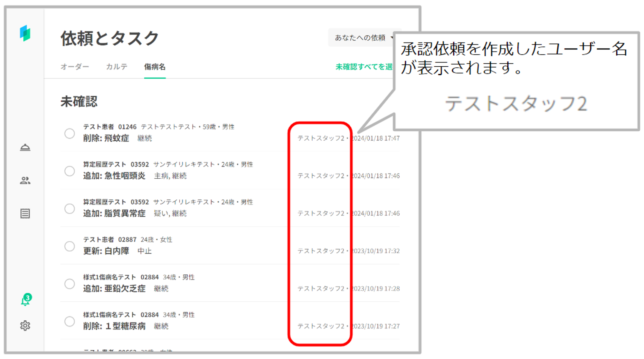
Task: Open the list document icon in sidebar
Action: coord(25,213)
